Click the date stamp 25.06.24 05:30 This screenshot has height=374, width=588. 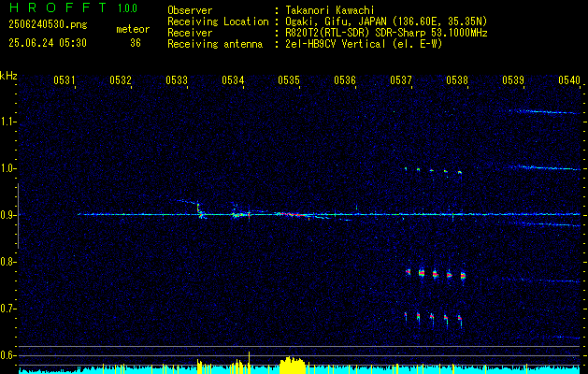click(x=48, y=43)
